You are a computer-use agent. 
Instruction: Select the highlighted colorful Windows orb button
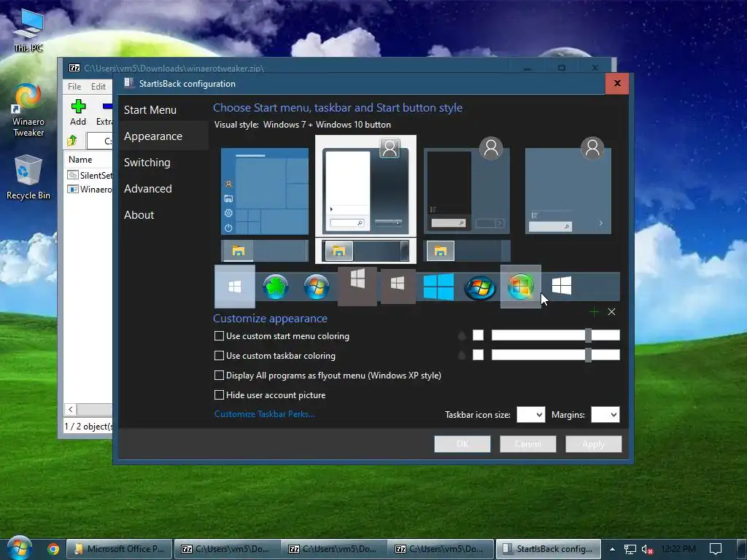pyautogui.click(x=520, y=287)
